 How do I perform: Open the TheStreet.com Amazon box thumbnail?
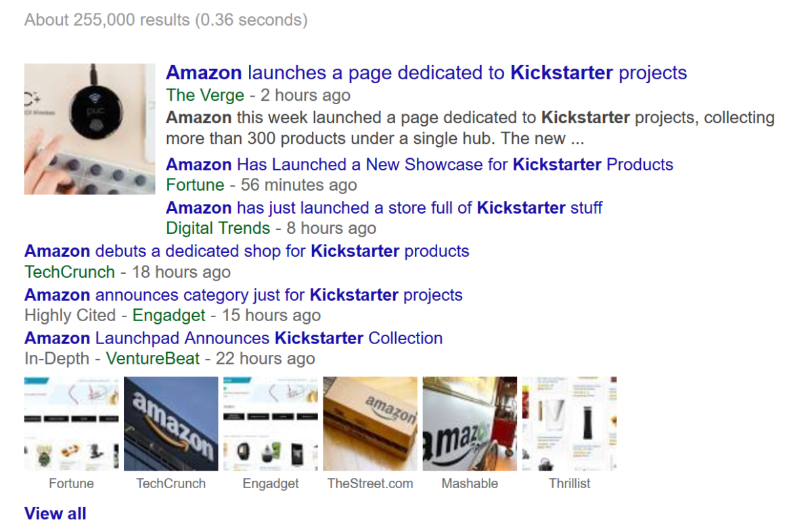click(369, 423)
